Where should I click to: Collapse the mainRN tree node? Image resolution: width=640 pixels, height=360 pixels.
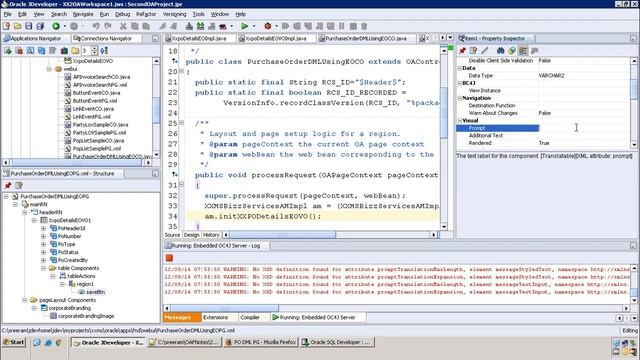click(16, 204)
